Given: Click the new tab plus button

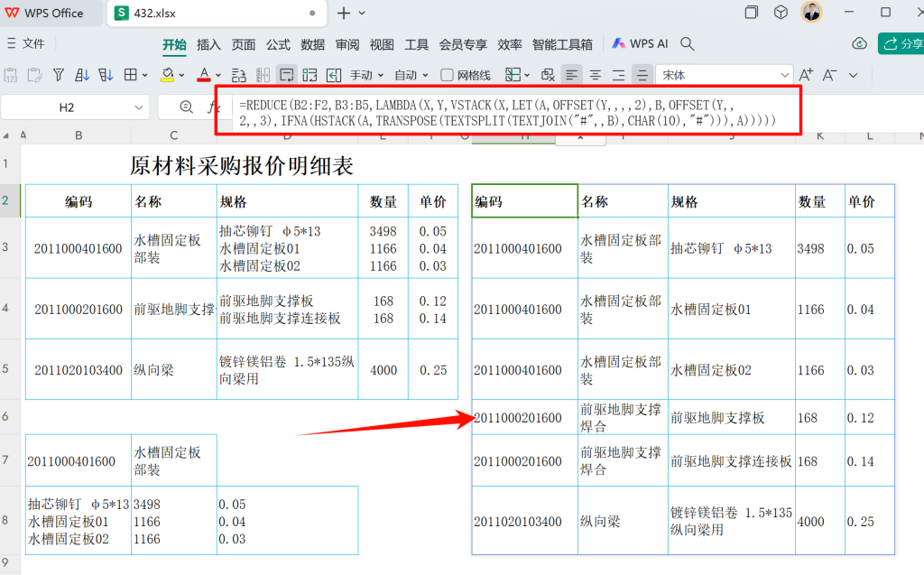Looking at the screenshot, I should (x=344, y=13).
